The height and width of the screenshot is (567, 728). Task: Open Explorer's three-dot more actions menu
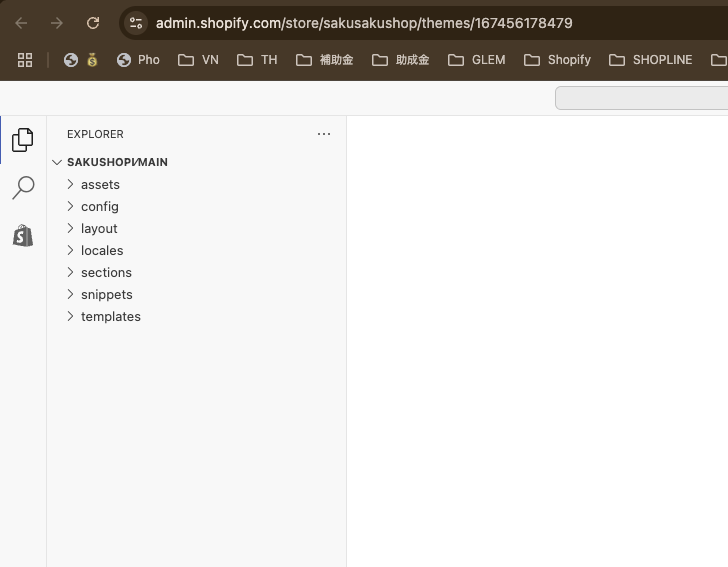click(x=324, y=134)
